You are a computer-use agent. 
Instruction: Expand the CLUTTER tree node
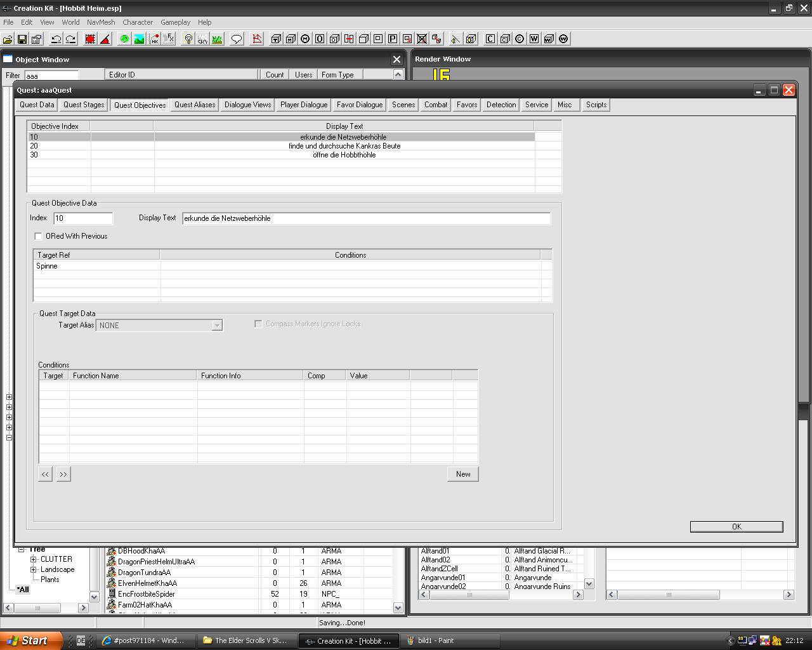(x=34, y=559)
